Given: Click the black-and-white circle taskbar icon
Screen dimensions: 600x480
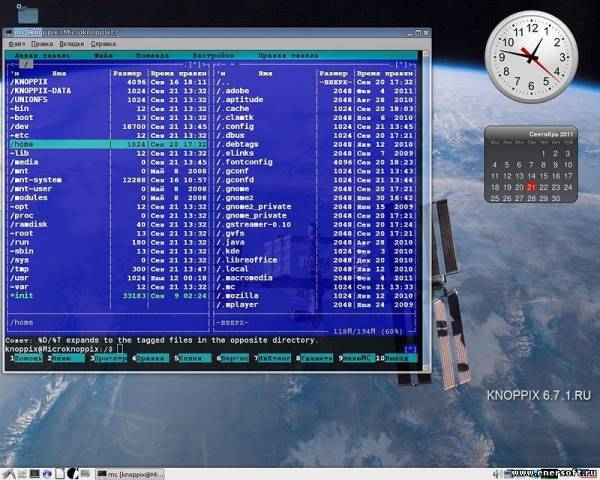Looking at the screenshot, I should [73, 474].
